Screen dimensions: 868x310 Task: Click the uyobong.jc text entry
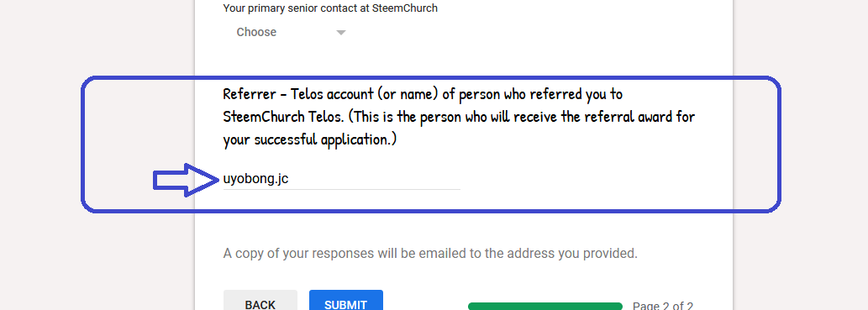[255, 179]
